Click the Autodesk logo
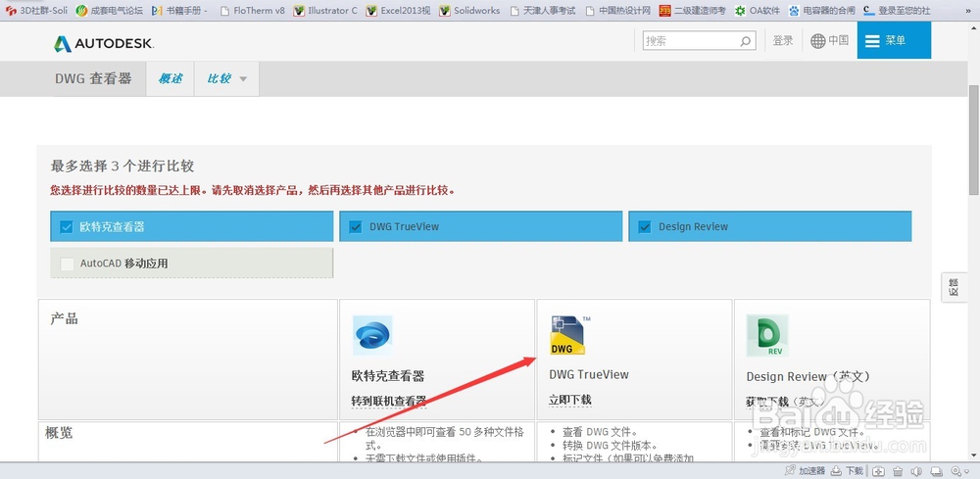This screenshot has width=980, height=479. click(104, 43)
